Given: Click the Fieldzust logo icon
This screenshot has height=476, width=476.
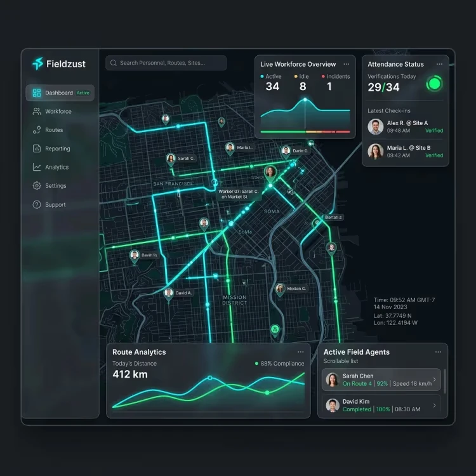Looking at the screenshot, I should tap(38, 63).
